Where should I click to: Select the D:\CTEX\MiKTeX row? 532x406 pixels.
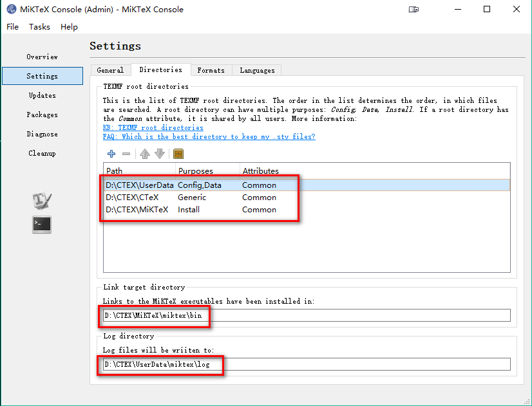(x=307, y=210)
